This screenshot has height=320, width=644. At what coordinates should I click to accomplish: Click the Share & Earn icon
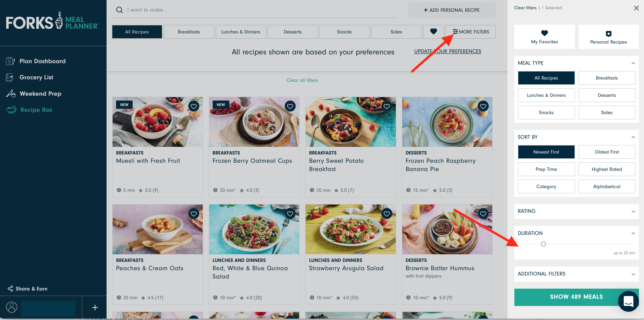point(10,288)
